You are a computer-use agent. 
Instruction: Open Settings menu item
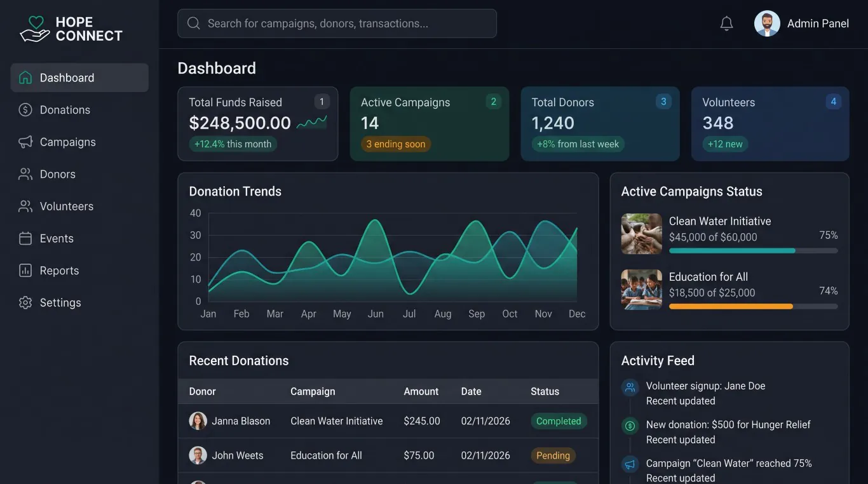coord(79,302)
